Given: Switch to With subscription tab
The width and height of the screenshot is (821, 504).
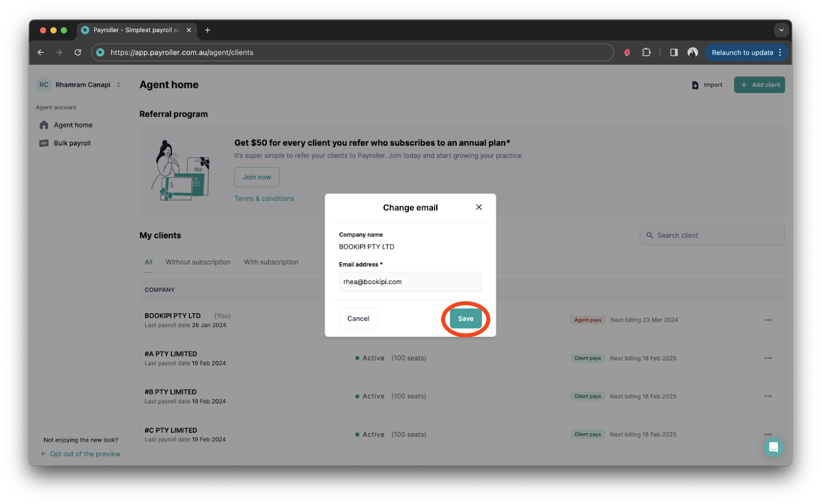Looking at the screenshot, I should pyautogui.click(x=271, y=262).
